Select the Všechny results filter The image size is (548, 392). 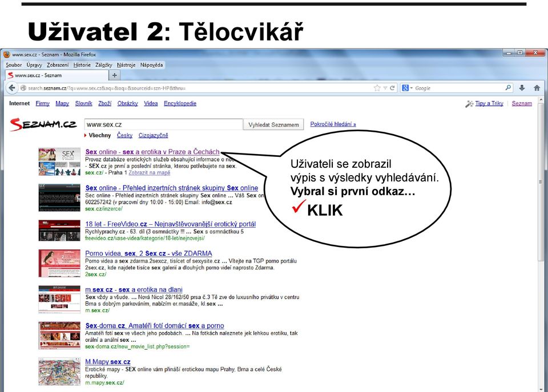[x=99, y=135]
